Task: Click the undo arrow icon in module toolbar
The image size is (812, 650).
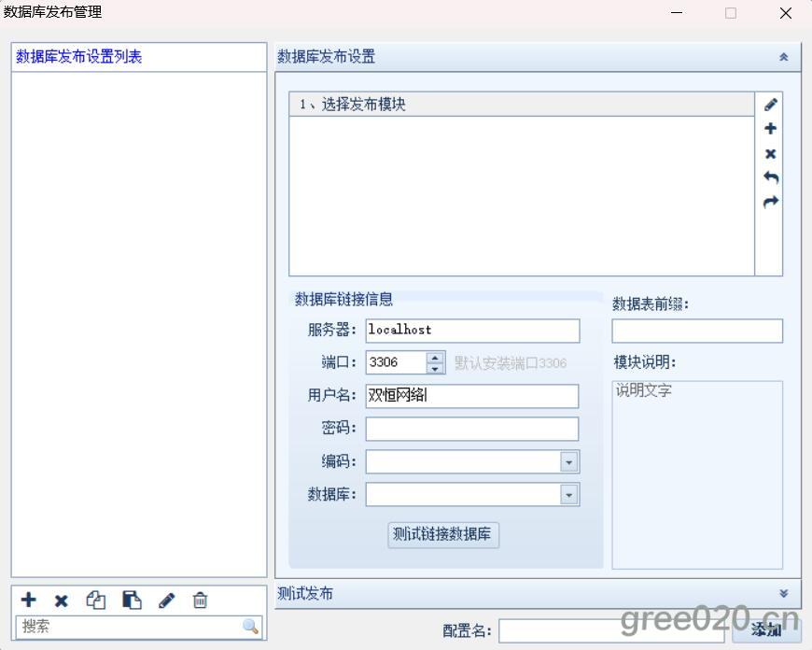Action: [x=771, y=177]
